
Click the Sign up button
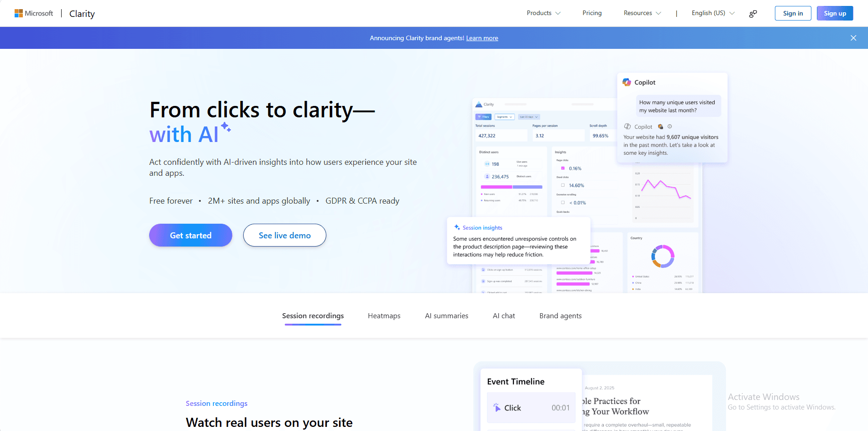[x=835, y=13]
